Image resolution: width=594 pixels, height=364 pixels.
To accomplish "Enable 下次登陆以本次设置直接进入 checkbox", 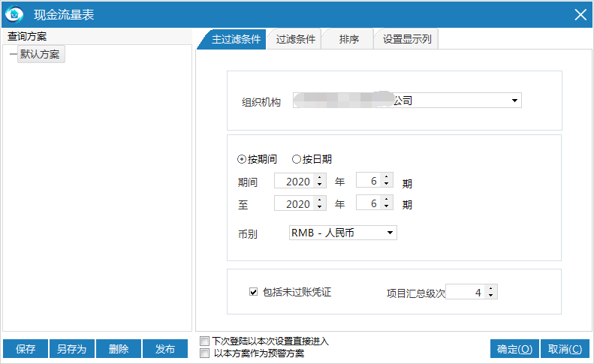I will (204, 341).
